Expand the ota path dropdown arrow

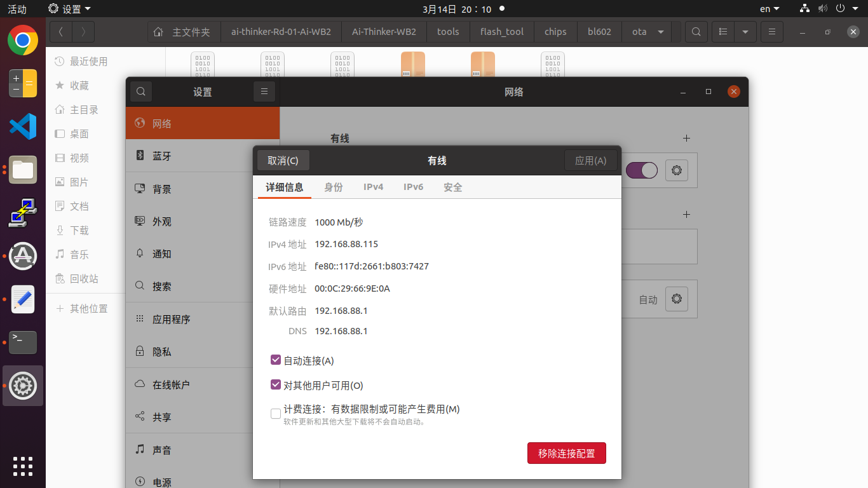(x=661, y=32)
